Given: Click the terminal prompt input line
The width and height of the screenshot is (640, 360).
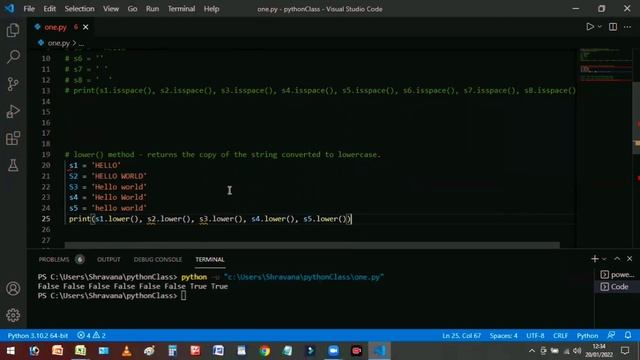Looking at the screenshot, I should (111, 296).
